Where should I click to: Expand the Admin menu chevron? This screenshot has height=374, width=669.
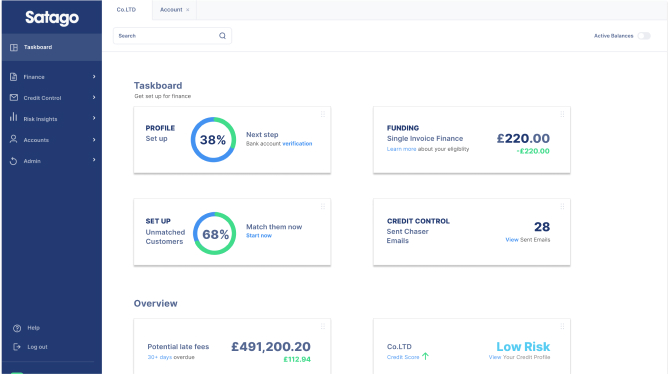click(94, 160)
